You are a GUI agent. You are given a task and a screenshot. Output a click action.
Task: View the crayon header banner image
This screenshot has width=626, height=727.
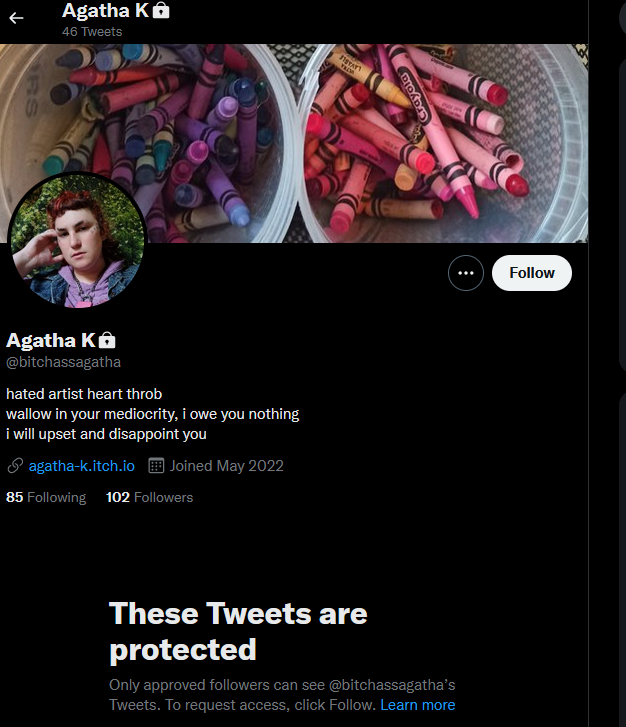(x=294, y=143)
